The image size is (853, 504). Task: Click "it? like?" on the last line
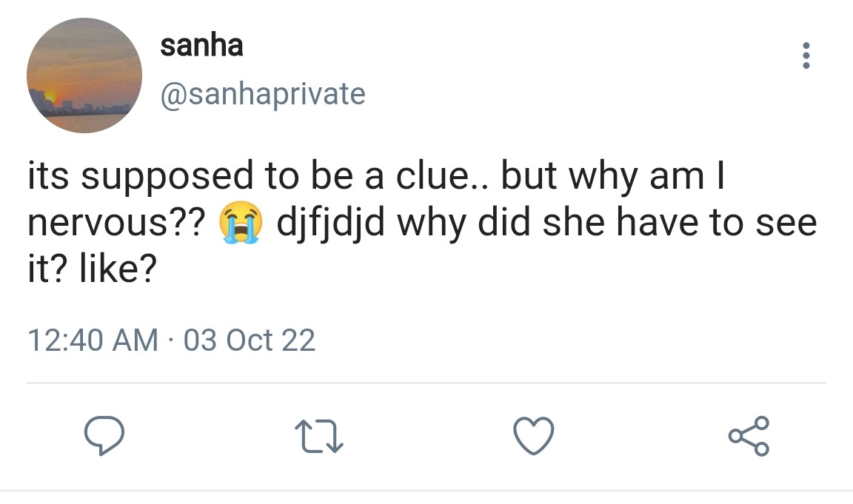click(91, 269)
